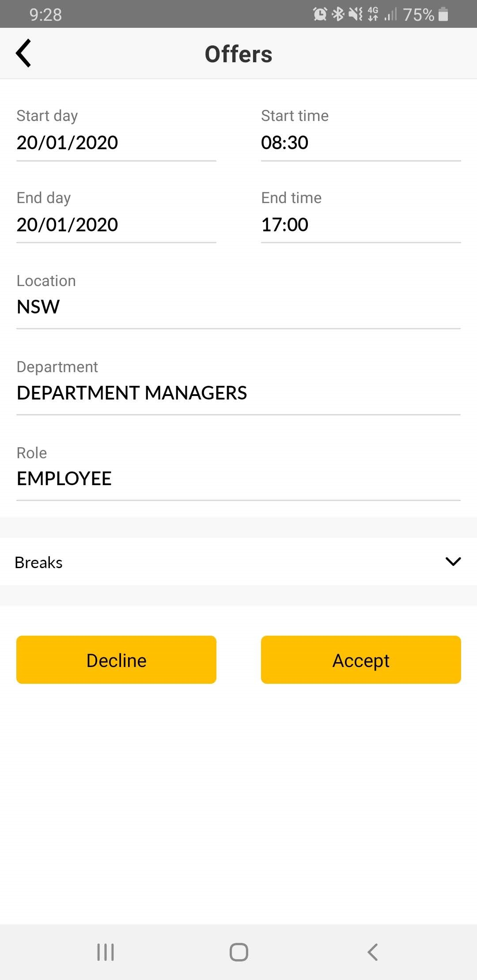Viewport: 477px width, 980px height.
Task: Tap the muted sound status icon
Action: click(356, 15)
